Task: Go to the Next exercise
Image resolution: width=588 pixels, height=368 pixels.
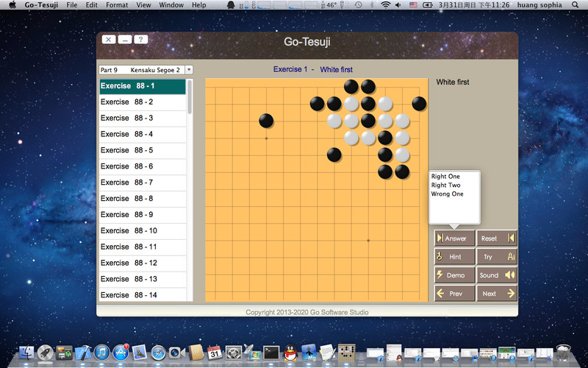Action: pyautogui.click(x=497, y=293)
